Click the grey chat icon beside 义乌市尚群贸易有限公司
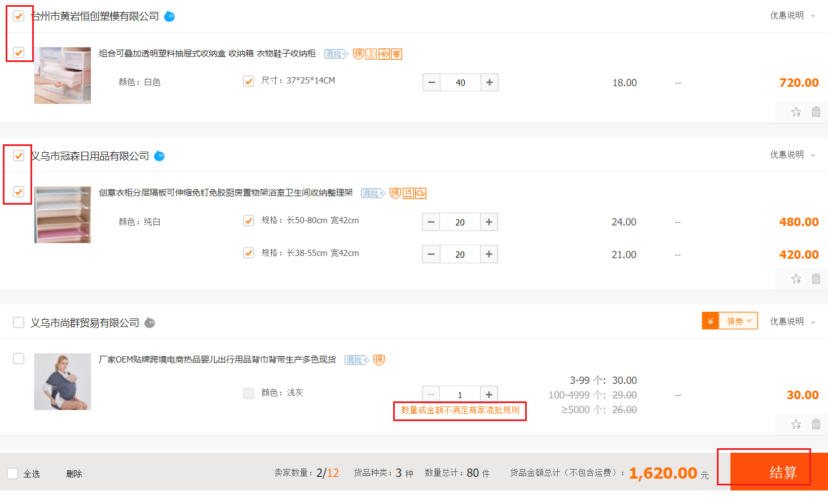Screen dimensions: 828x504 [149, 323]
